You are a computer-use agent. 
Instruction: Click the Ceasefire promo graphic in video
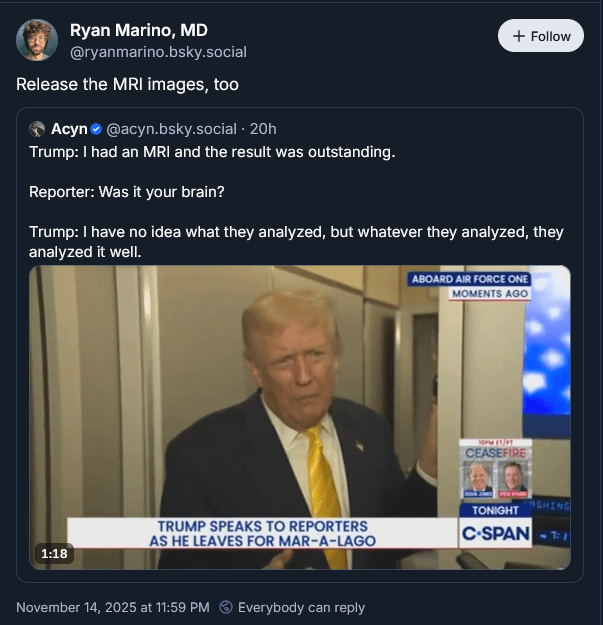tap(495, 467)
